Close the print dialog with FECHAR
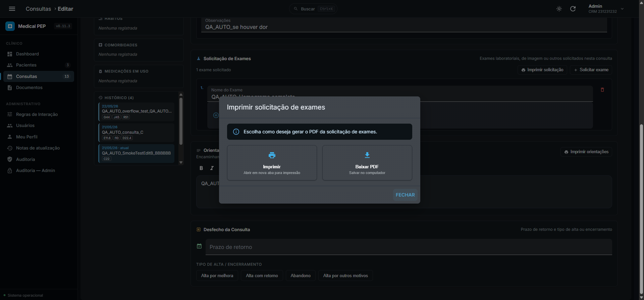This screenshot has height=300, width=644. 405,195
